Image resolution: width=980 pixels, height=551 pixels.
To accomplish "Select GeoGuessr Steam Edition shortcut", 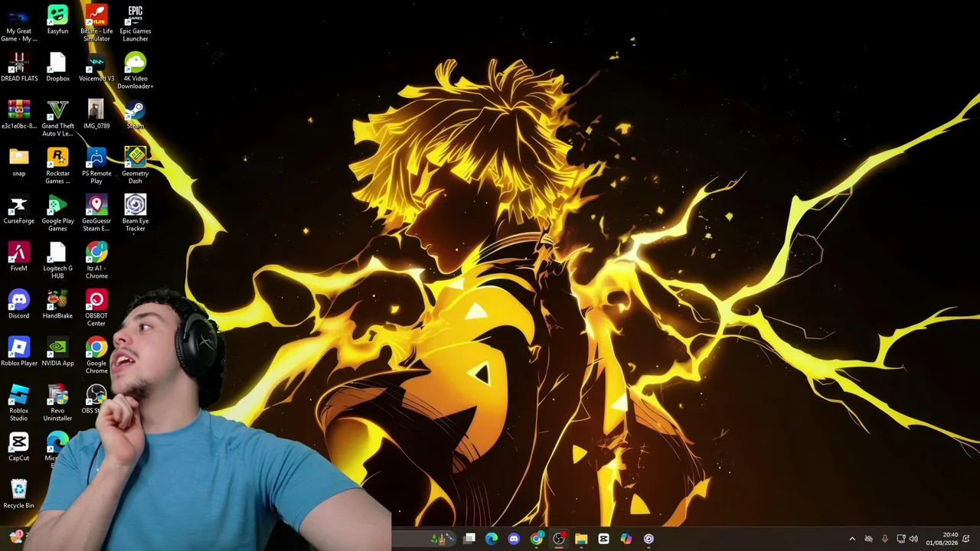I will coord(96,213).
